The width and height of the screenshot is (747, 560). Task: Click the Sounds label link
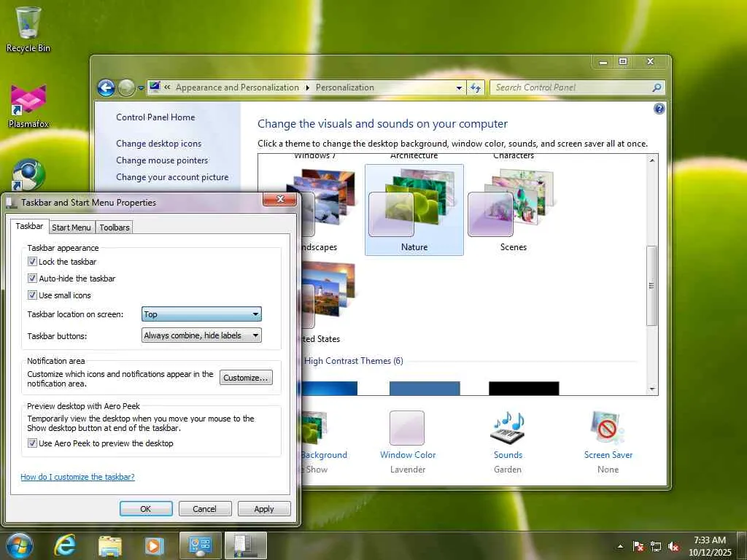coord(508,455)
